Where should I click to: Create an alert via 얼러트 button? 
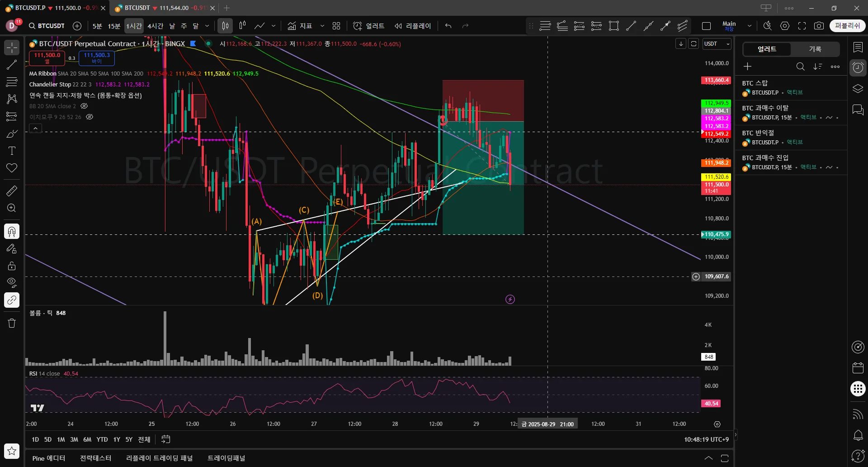click(x=368, y=26)
